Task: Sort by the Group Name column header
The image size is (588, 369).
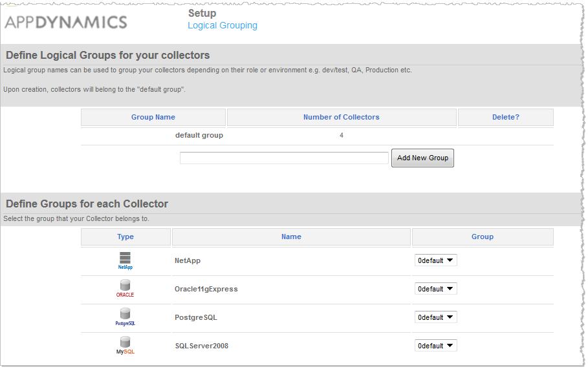Action: tap(153, 117)
